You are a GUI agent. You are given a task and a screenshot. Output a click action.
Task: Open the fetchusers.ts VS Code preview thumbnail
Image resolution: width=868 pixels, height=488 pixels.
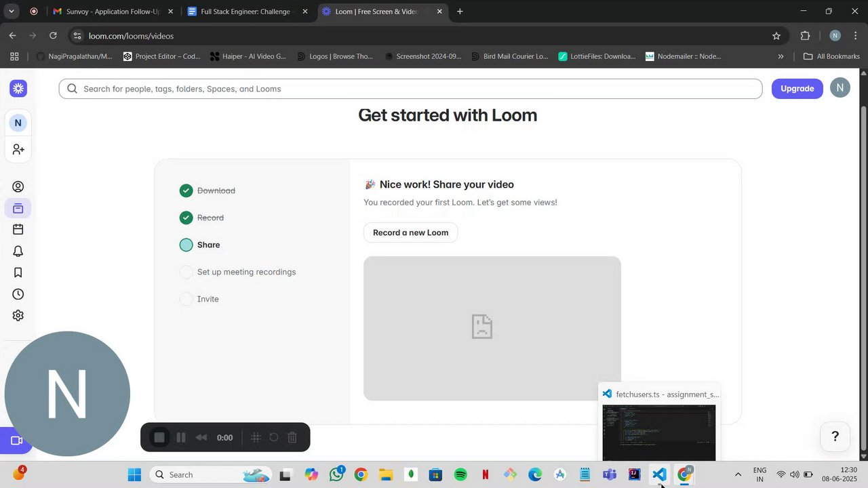(659, 432)
